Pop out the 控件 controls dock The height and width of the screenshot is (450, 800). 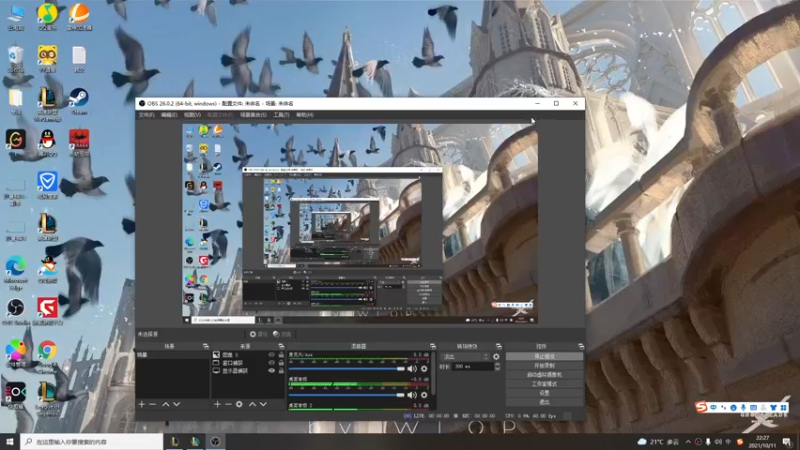pyautogui.click(x=581, y=346)
